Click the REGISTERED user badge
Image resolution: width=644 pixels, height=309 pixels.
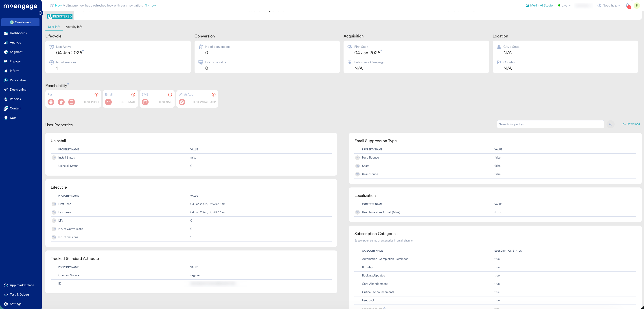tap(60, 17)
